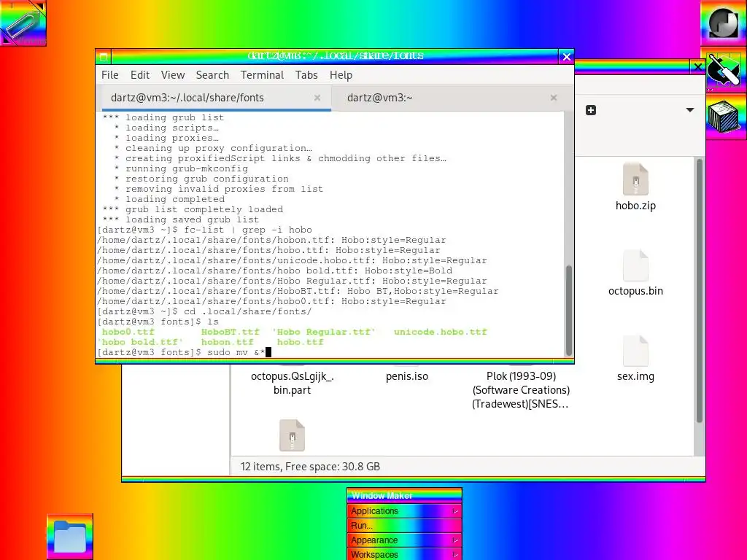Screen dimensions: 747x560
Task: Click hobo0.ttf in the ls output
Action: coord(128,332)
